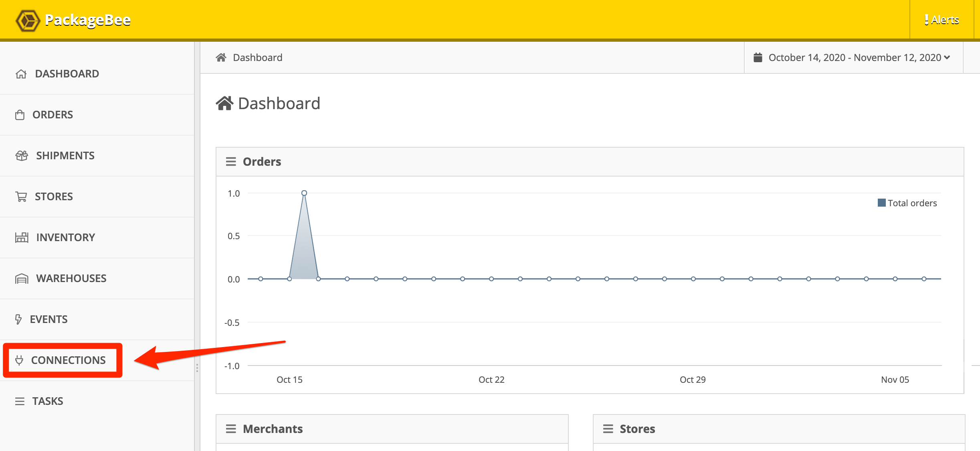980x451 pixels.
Task: Click the exclamation icon beside Alerts
Action: click(927, 20)
